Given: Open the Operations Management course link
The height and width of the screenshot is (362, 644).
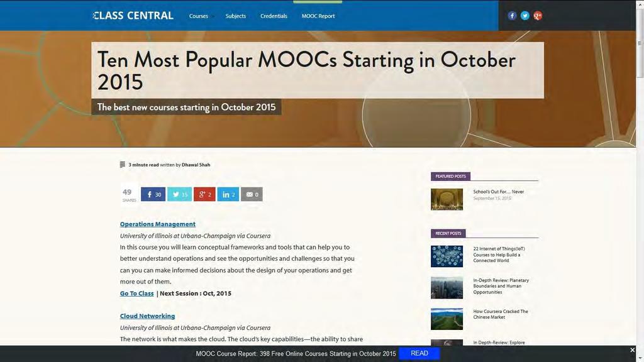Looking at the screenshot, I should [158, 224].
